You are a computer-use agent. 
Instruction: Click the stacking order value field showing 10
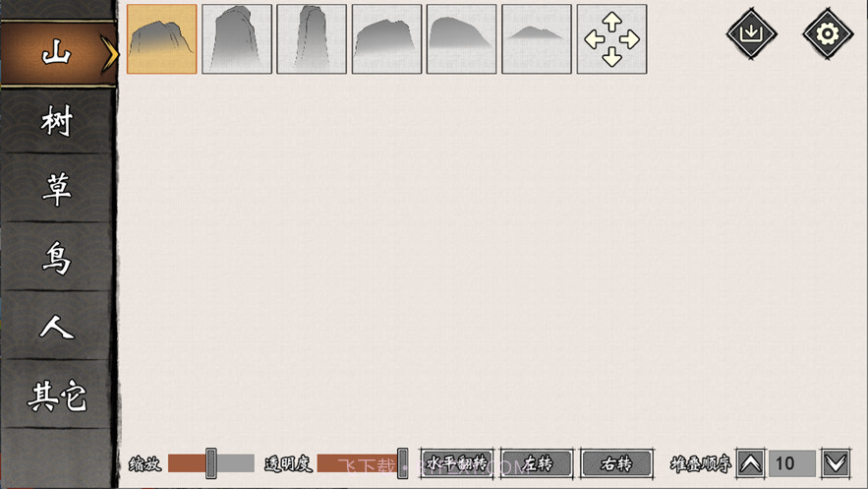pyautogui.click(x=792, y=463)
